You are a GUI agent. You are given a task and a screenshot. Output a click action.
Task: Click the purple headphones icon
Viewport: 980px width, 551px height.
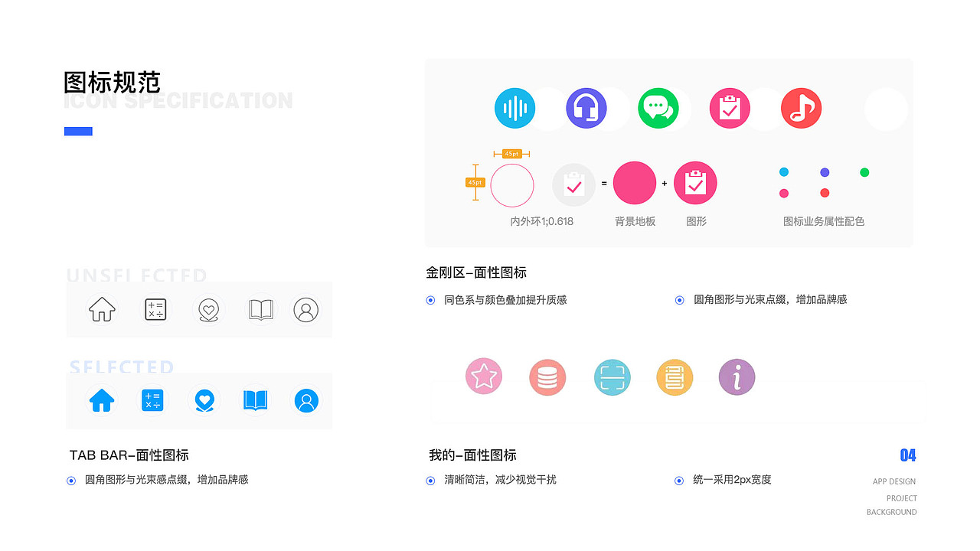[588, 108]
